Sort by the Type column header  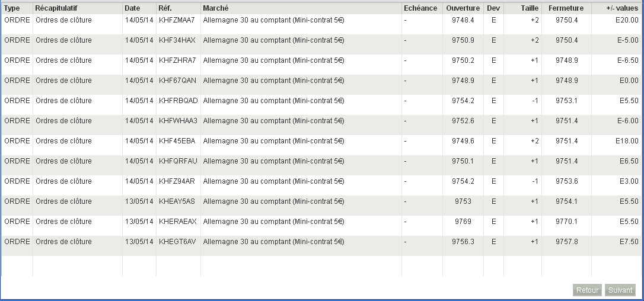click(x=12, y=8)
